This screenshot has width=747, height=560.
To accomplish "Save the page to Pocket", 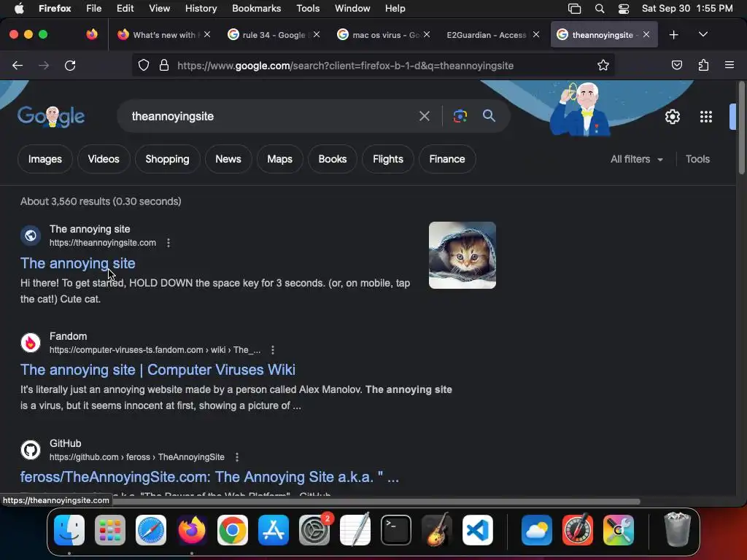I will click(x=676, y=65).
